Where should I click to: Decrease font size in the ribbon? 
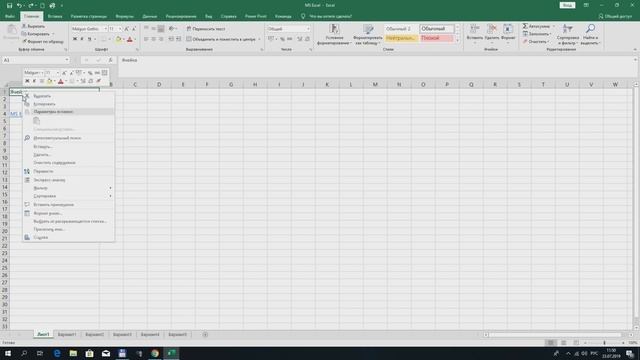[x=133, y=29]
